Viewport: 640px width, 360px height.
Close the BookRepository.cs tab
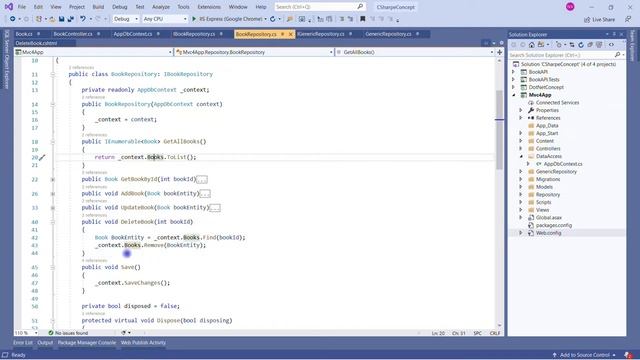click(x=291, y=34)
